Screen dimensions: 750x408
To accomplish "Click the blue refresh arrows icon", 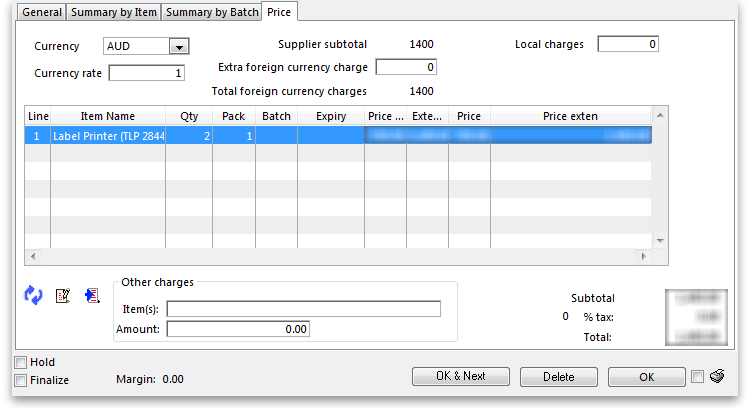I will (x=33, y=295).
